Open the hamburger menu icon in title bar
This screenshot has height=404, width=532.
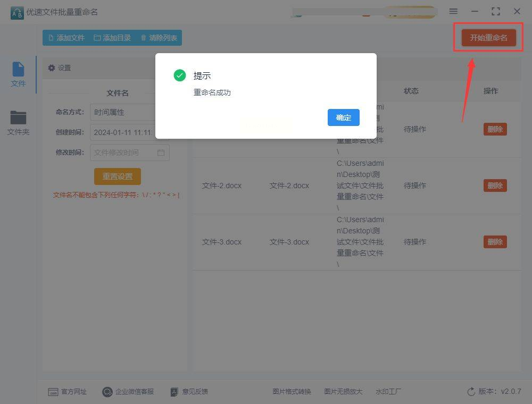tap(453, 11)
